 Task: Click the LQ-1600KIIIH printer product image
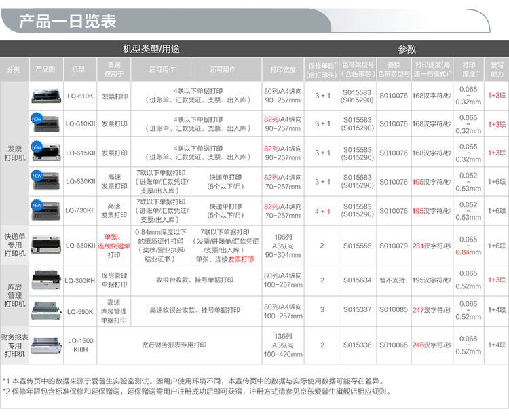click(46, 345)
